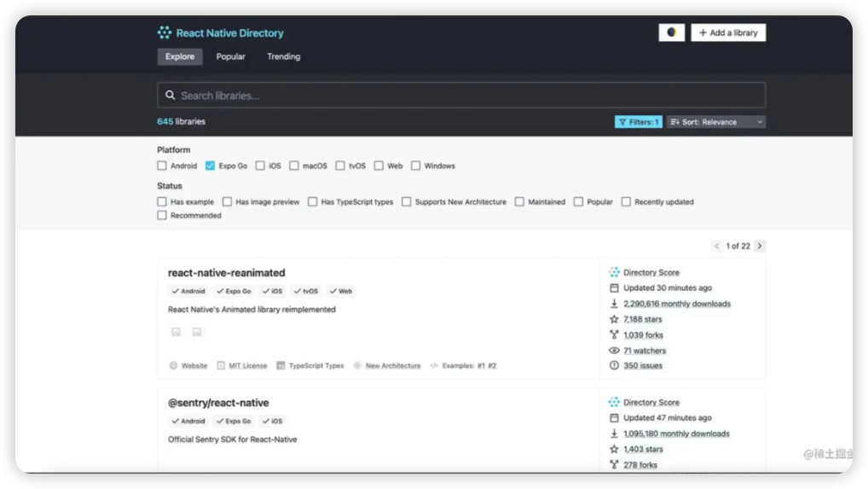Viewport: 868px width, 489px height.
Task: Click 1,095,180 monthly downloads link
Action: click(x=676, y=434)
